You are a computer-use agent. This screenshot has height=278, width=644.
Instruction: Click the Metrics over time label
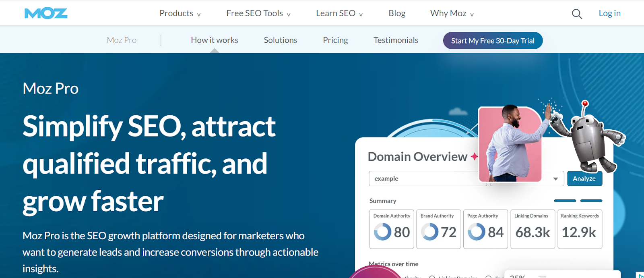tap(394, 264)
